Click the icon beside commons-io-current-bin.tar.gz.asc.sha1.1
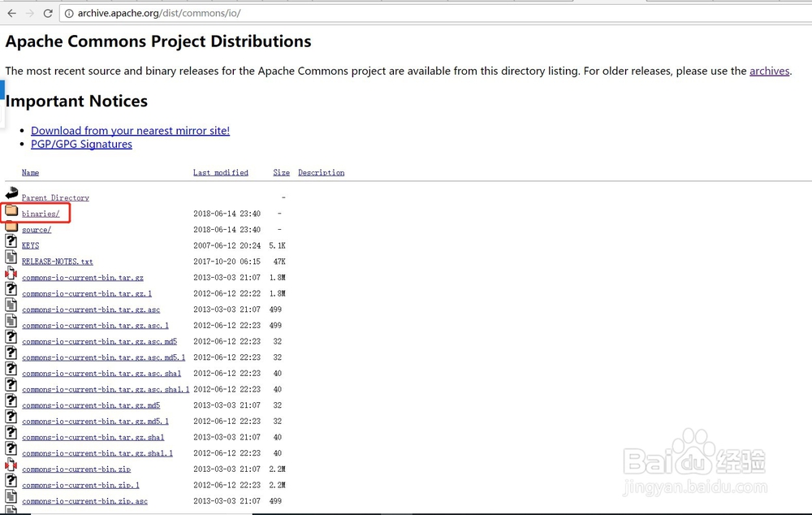The width and height of the screenshot is (812, 515). (11, 385)
